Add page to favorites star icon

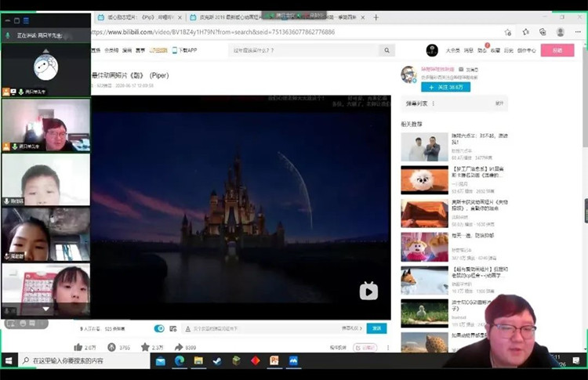(x=508, y=32)
